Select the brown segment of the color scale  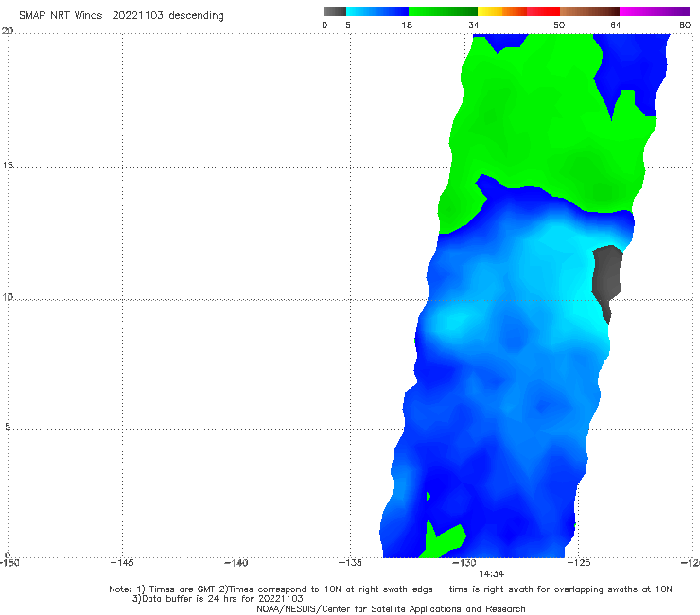tap(589, 11)
